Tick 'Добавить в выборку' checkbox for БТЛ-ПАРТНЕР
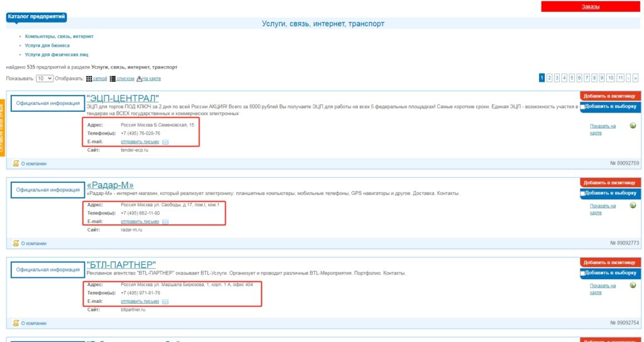 [x=584, y=273]
